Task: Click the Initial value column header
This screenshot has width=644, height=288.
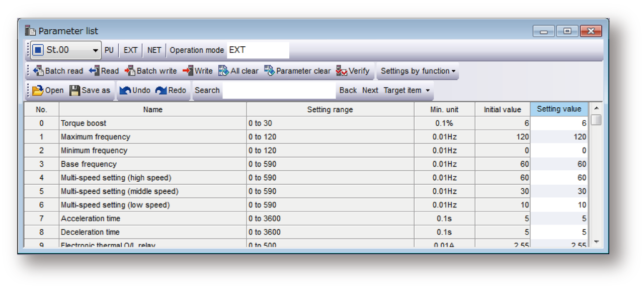Action: coord(503,110)
